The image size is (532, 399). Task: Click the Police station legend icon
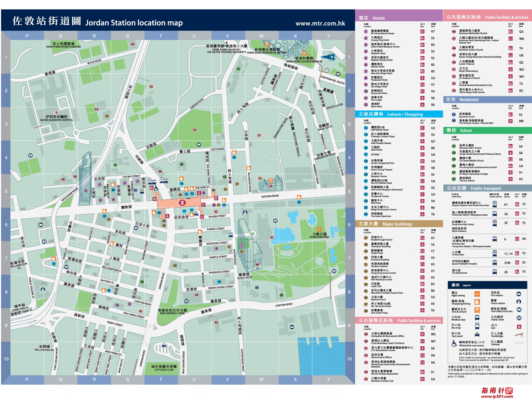[519, 302]
